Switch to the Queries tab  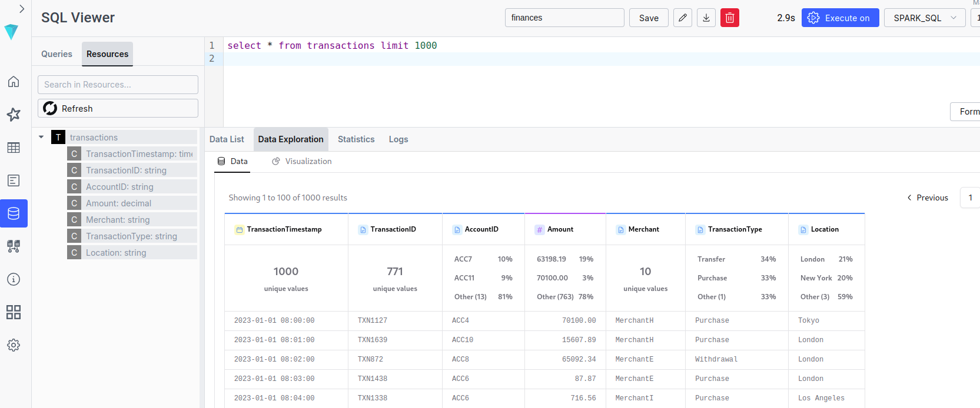(x=57, y=54)
